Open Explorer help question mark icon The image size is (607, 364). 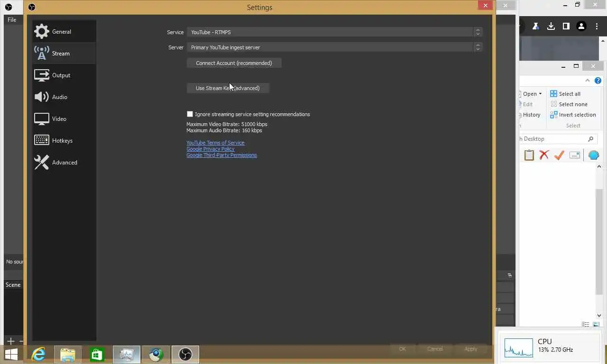pos(598,81)
